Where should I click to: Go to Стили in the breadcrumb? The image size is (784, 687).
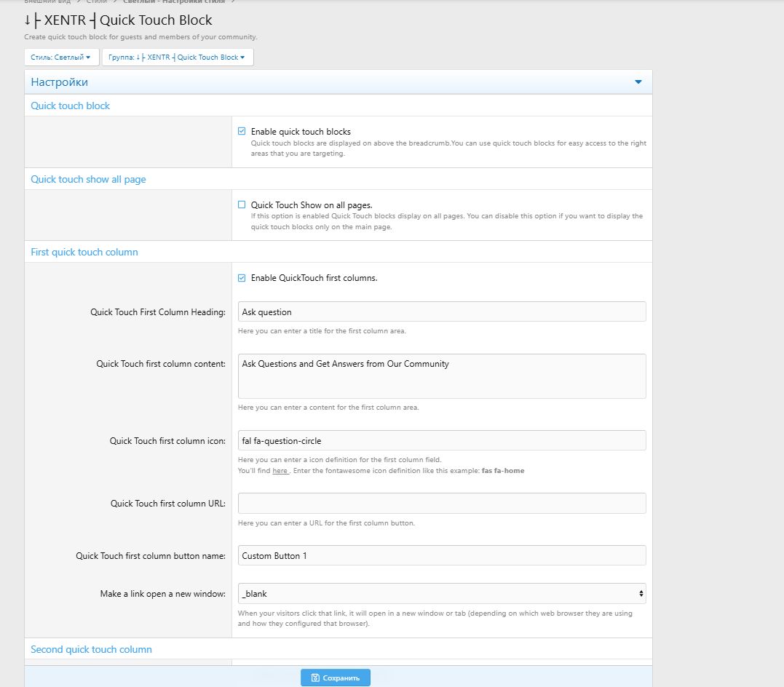[96, 2]
